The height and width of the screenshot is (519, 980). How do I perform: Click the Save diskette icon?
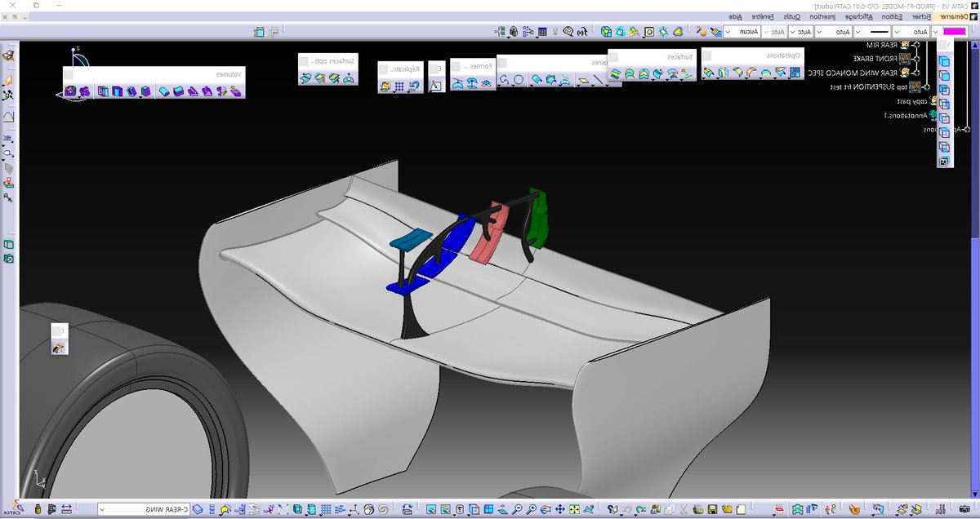(711, 509)
